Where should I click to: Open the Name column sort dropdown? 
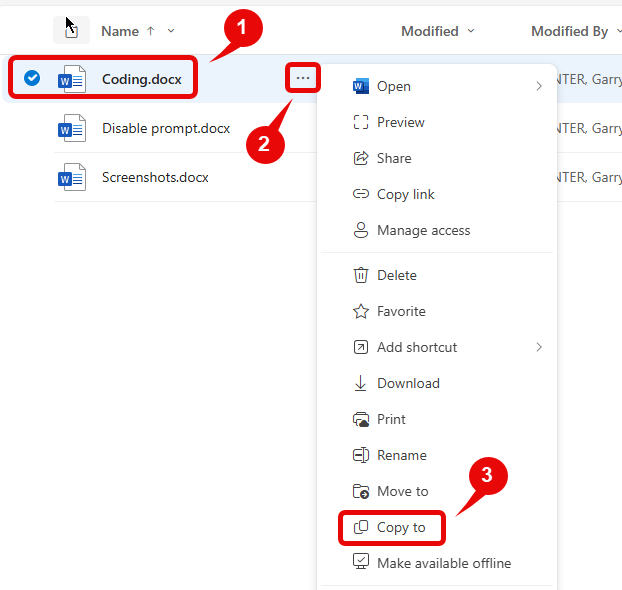click(x=171, y=31)
